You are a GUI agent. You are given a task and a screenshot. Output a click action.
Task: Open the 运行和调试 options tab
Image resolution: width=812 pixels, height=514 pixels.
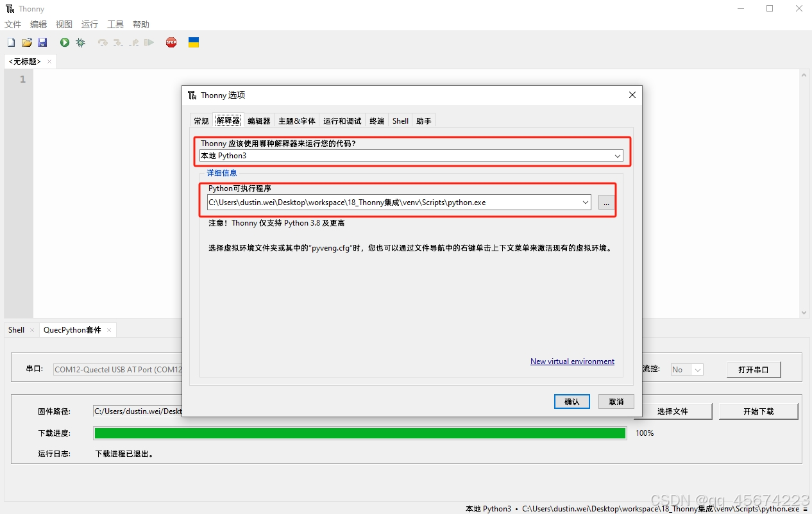343,120
